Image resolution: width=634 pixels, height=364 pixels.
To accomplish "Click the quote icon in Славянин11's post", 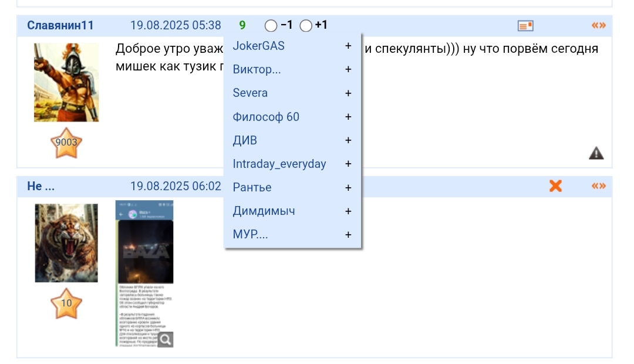I will [x=598, y=25].
